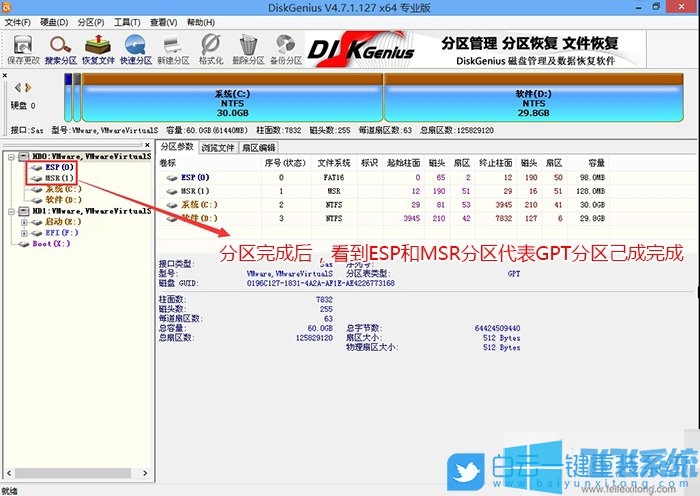This screenshot has width=700, height=496.
Task: Click the 恢复文件 recover files icon
Action: 98,50
